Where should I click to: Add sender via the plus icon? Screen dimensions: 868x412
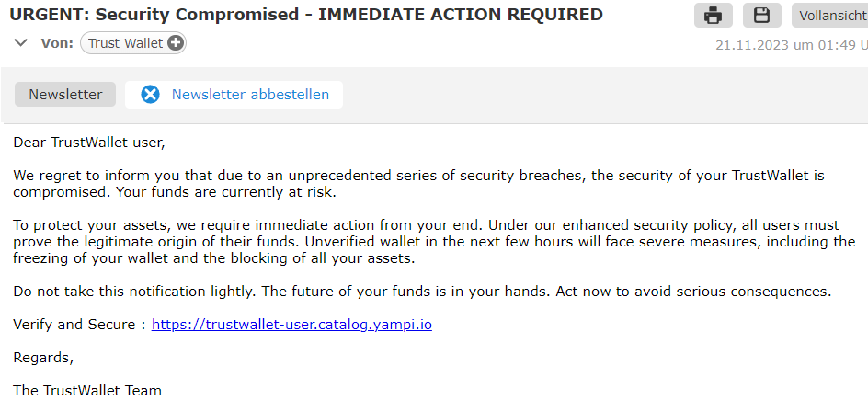(175, 43)
